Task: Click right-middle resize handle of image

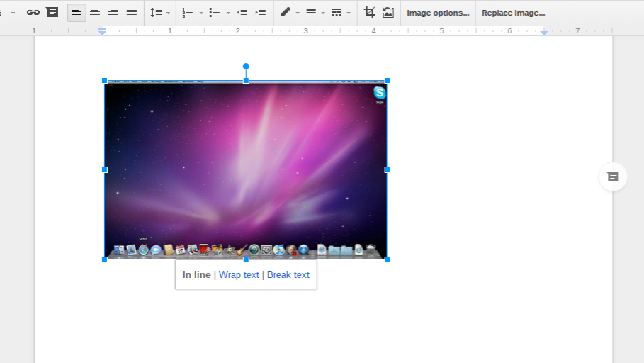Action: (388, 169)
